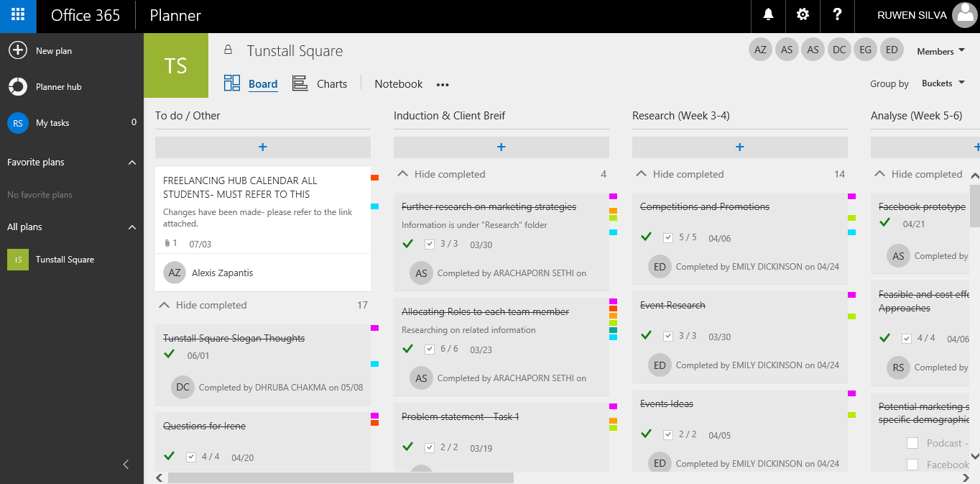Open the Notebook tab
980x484 pixels.
398,84
